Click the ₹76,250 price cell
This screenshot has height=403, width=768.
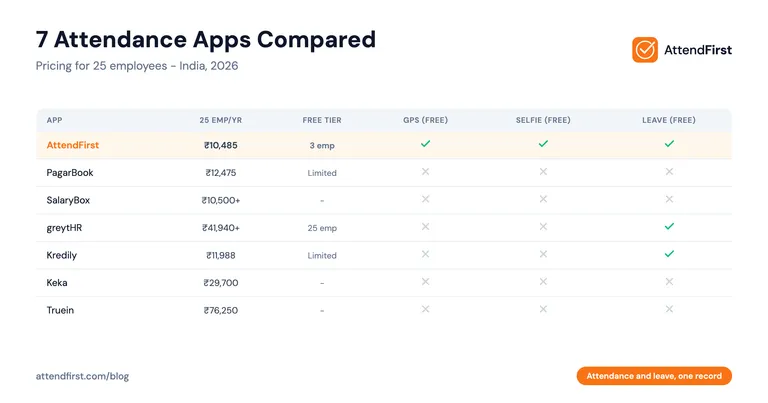tap(220, 310)
